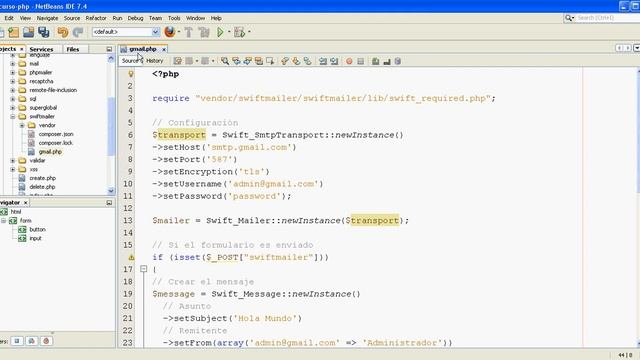The image size is (640, 360).
Task: Click the warning icon on line 16
Action: [x=131, y=258]
